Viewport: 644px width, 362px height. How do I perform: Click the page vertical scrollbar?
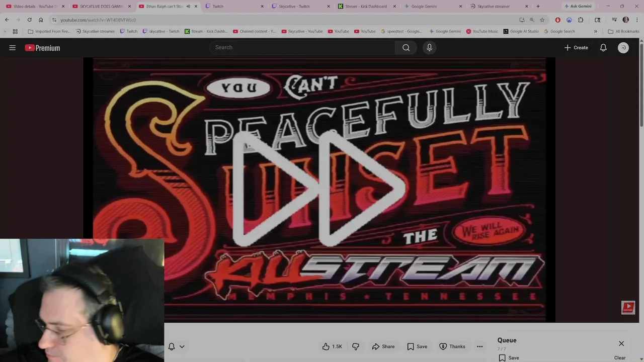click(641, 85)
